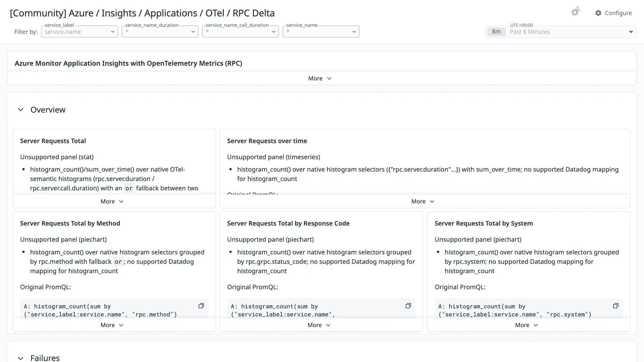Viewport: 644px width, 362px height.
Task: Open the Past 8 Minutes time range selector
Action: pyautogui.click(x=560, y=32)
